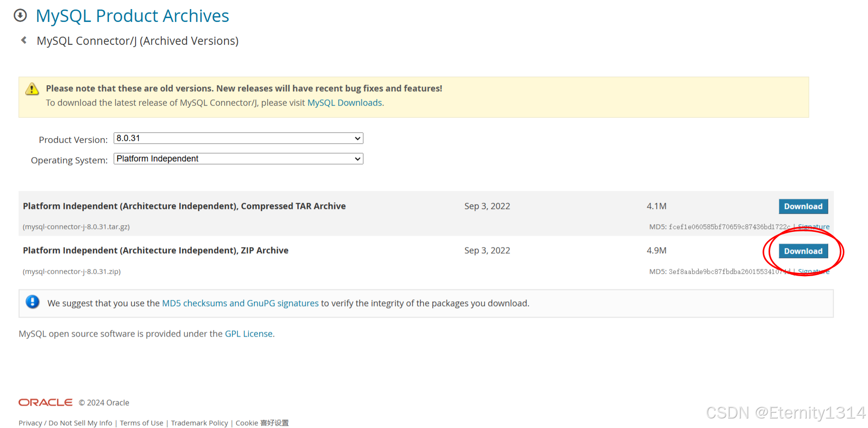Screen dimensions: 868x428
Task: Click the download circle icon beside page title
Action: coord(20,16)
